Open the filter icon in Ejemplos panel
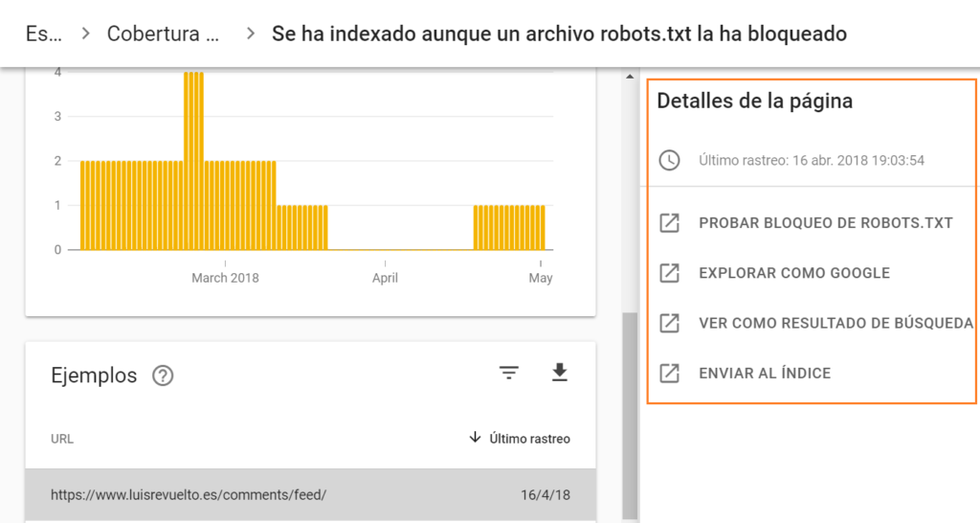Viewport: 980px width, 523px height. coord(509,374)
